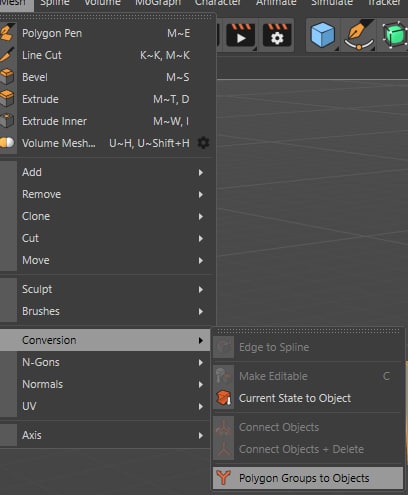The width and height of the screenshot is (408, 495).
Task: Click the Make Editable icon
Action: click(x=224, y=376)
